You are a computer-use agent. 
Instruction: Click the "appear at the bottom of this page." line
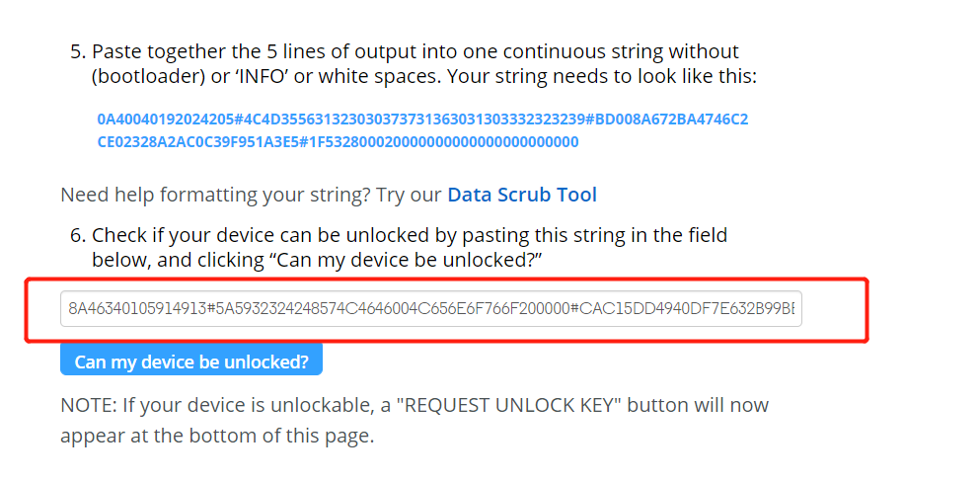point(217,436)
